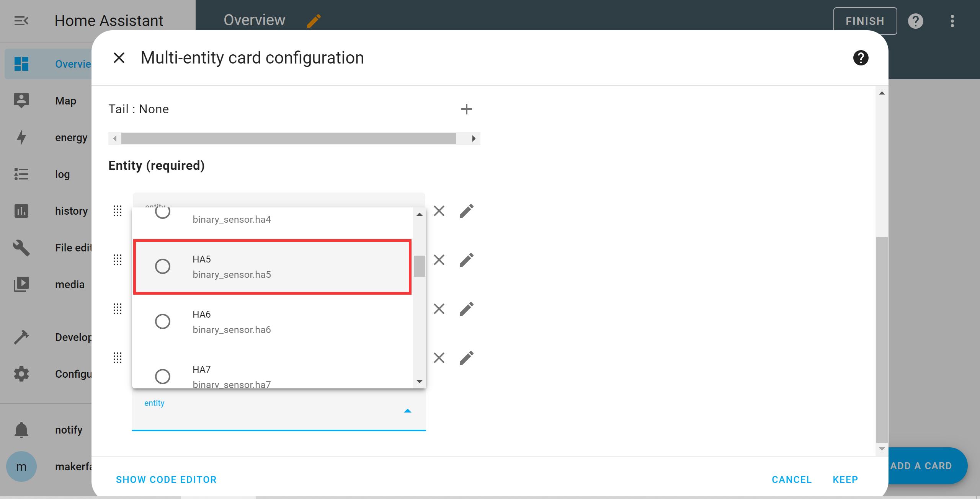
Task: Open the File editor sidebar item
Action: [48, 248]
